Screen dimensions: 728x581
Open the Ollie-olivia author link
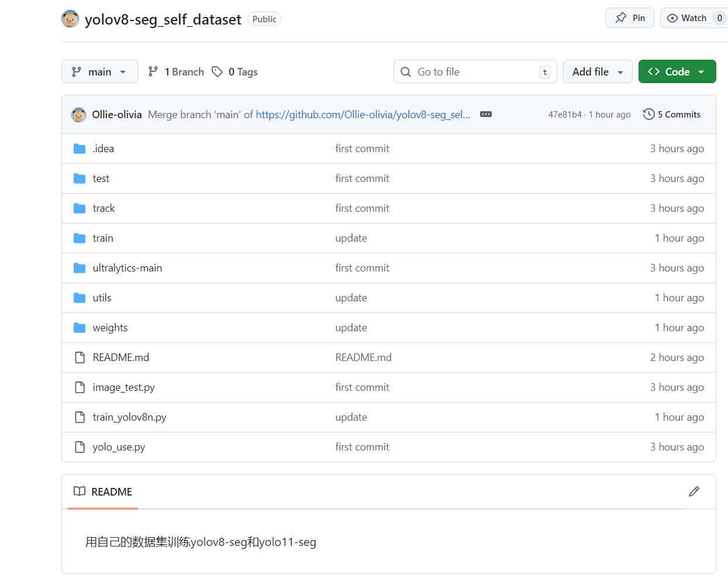pos(117,115)
